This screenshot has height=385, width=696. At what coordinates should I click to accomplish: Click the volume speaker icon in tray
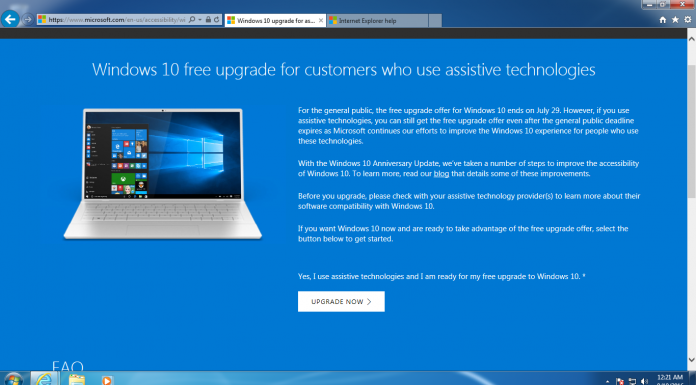[645, 381]
